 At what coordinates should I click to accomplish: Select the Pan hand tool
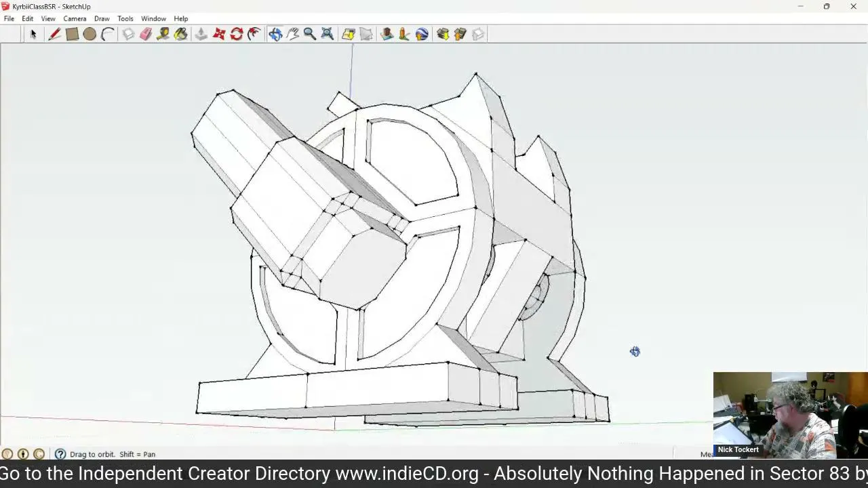coord(293,34)
